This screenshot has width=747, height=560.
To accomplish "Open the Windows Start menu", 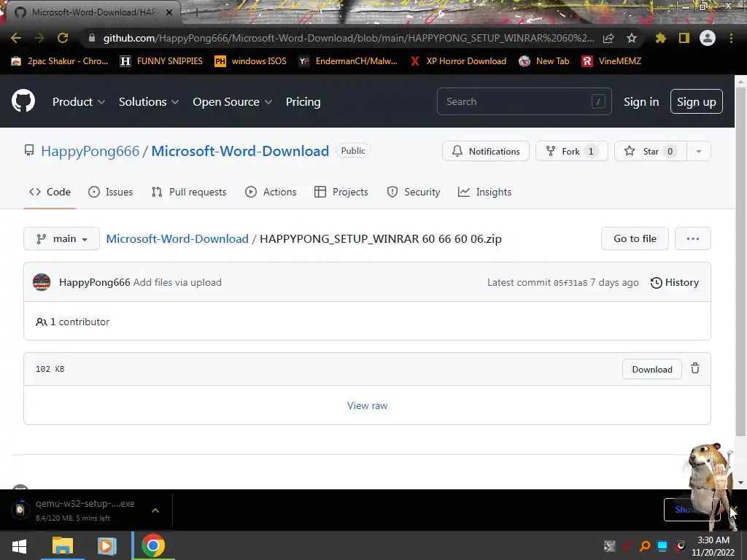I will (19, 545).
